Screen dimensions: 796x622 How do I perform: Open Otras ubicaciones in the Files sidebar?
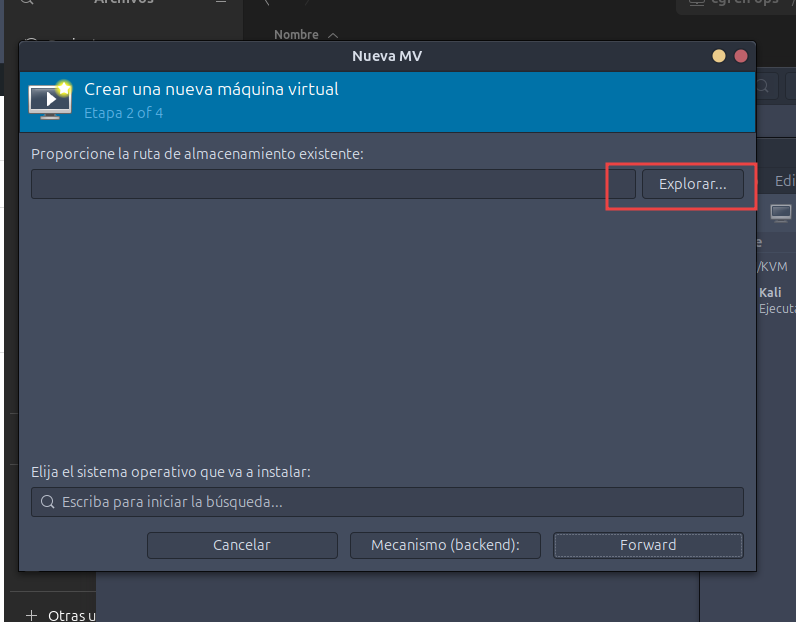[72, 615]
